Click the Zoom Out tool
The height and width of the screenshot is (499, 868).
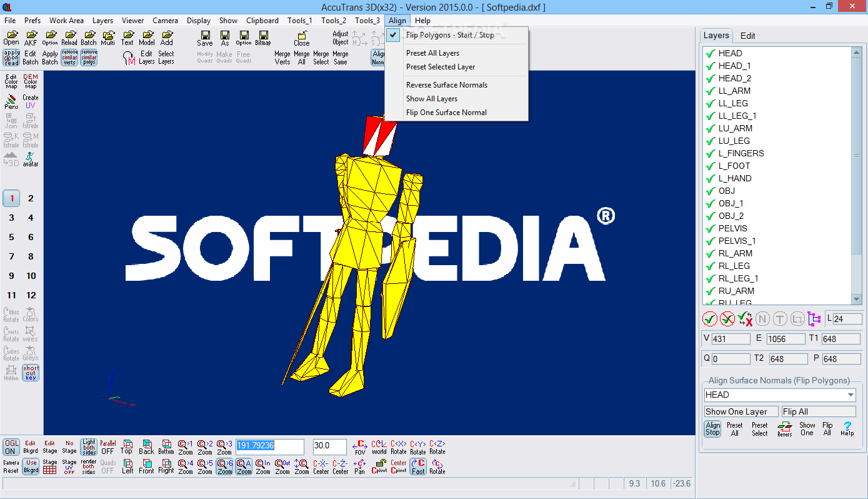pyautogui.click(x=282, y=466)
